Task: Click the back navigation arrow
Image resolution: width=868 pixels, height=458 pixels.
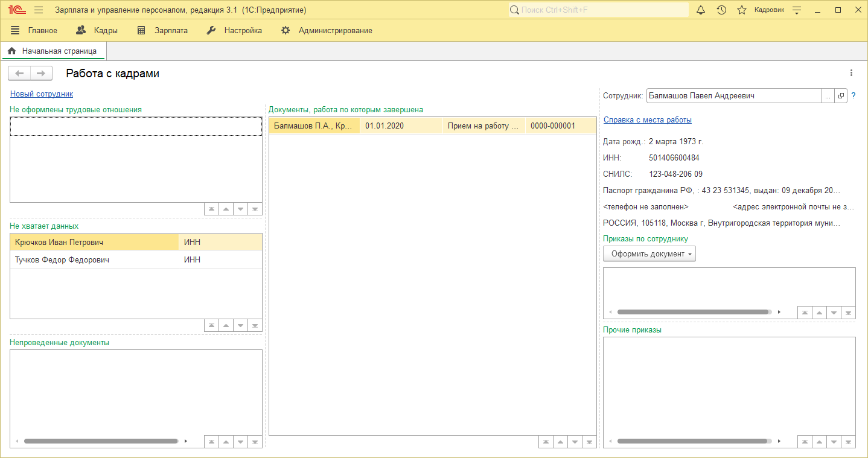Action: [x=19, y=74]
